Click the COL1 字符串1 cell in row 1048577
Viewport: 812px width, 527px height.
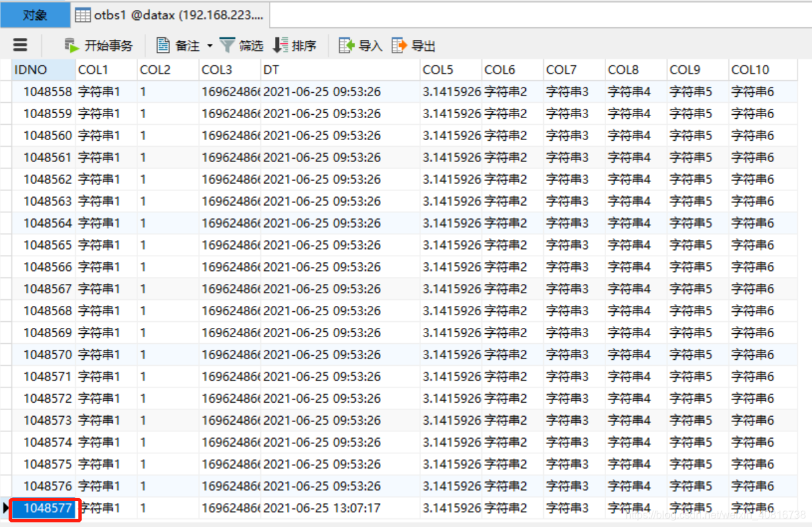[x=106, y=508]
